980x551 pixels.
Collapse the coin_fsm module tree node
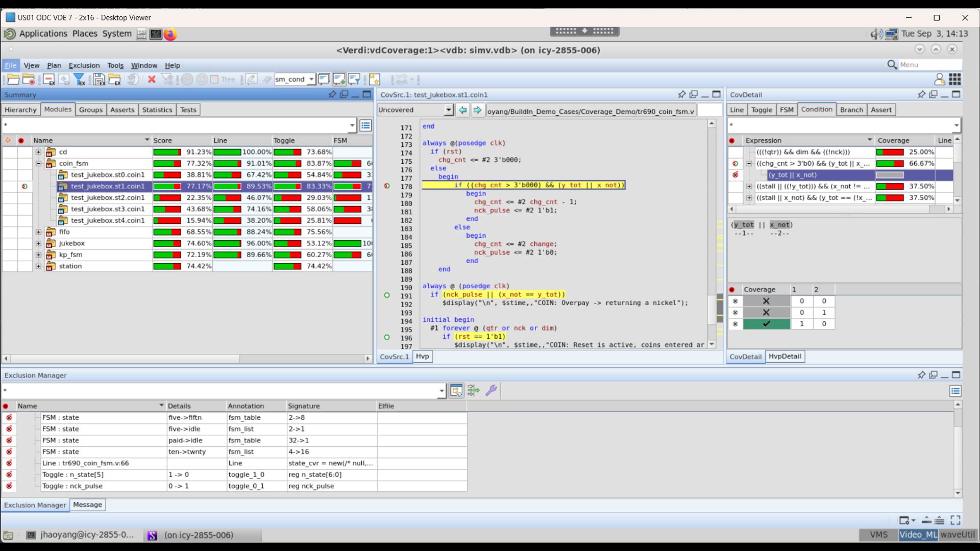(x=38, y=163)
